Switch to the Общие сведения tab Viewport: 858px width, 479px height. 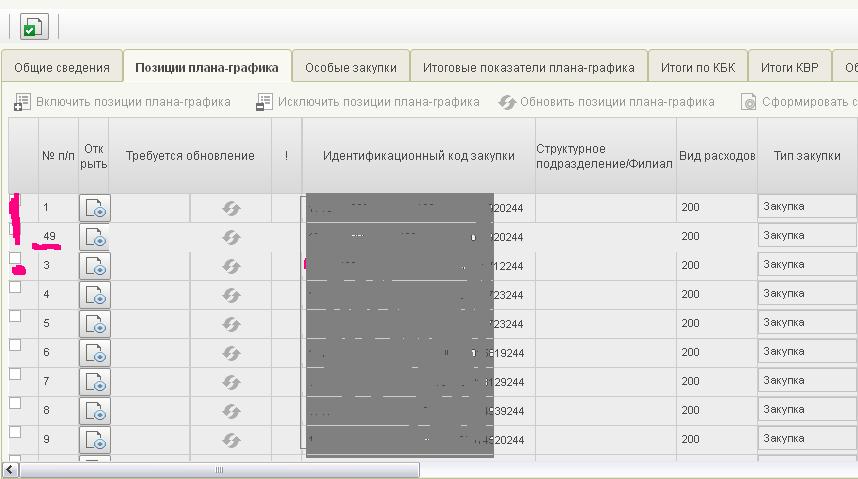point(62,68)
